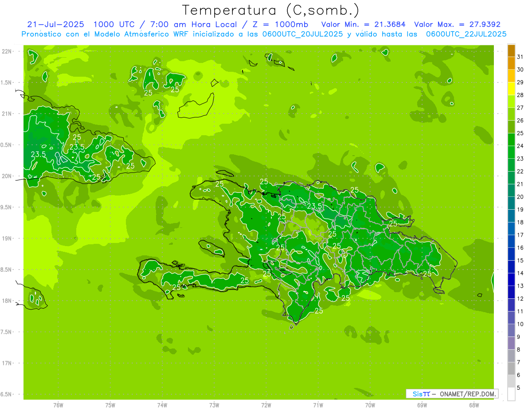Screen dimensions: 532x411
Task: Click the '75W' longitude axis label
Action: click(110, 405)
